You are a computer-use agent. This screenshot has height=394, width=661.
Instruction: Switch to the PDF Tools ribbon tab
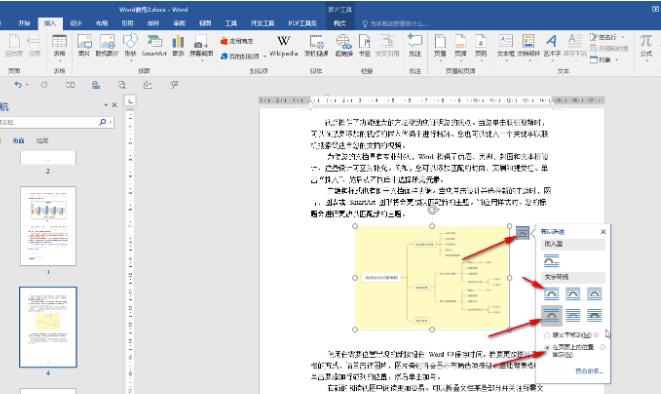[x=302, y=23]
